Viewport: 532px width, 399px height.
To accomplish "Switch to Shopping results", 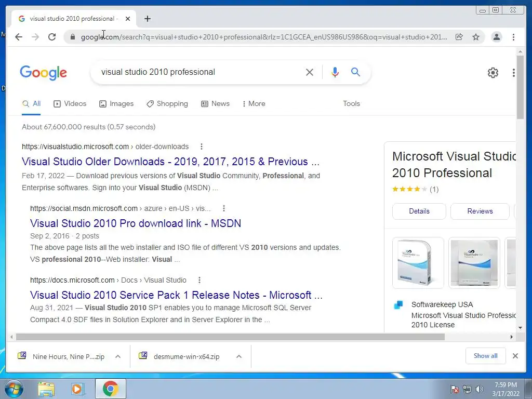I will (x=167, y=104).
